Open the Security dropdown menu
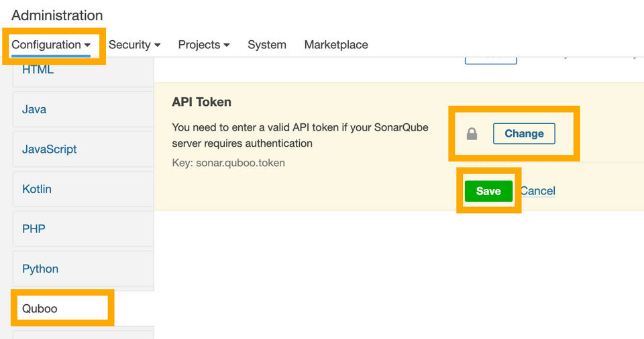 (x=134, y=45)
